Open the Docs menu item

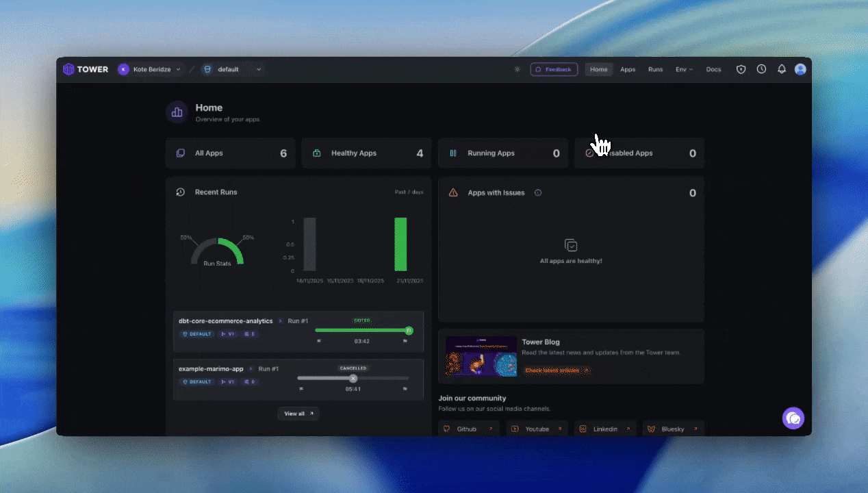click(x=713, y=69)
